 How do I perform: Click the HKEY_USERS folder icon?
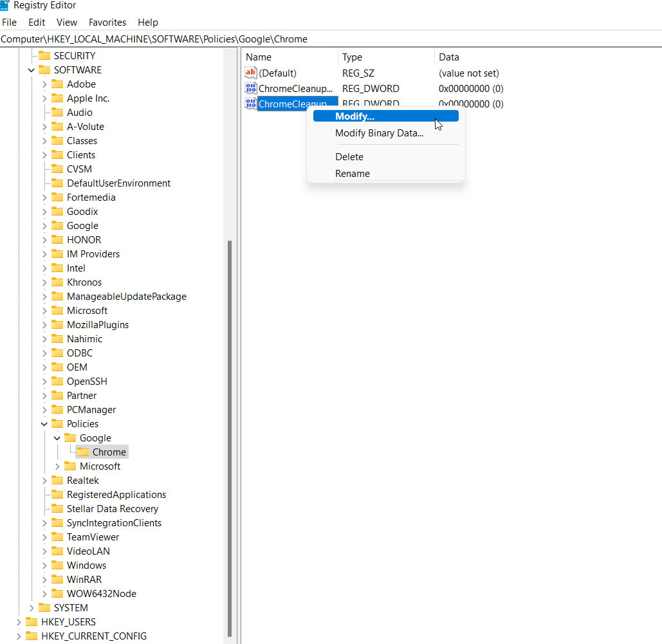point(32,622)
